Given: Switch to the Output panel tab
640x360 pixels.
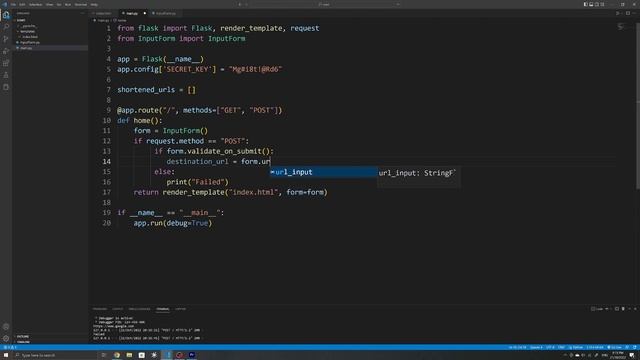Looking at the screenshot, I should [x=118, y=309].
